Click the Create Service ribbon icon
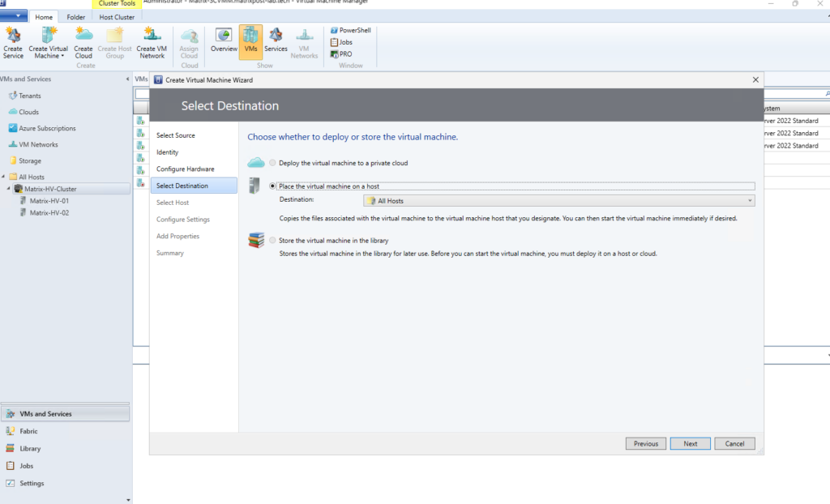 (x=13, y=43)
